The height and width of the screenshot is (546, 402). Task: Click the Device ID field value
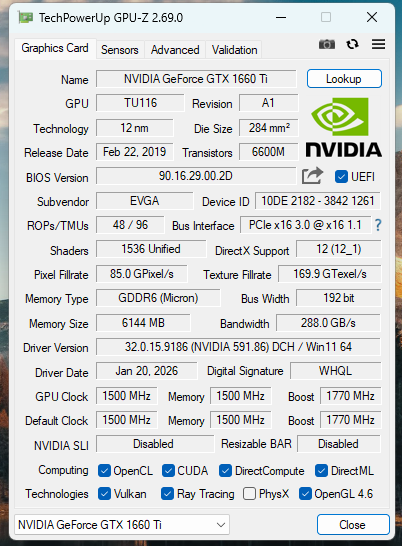[317, 201]
